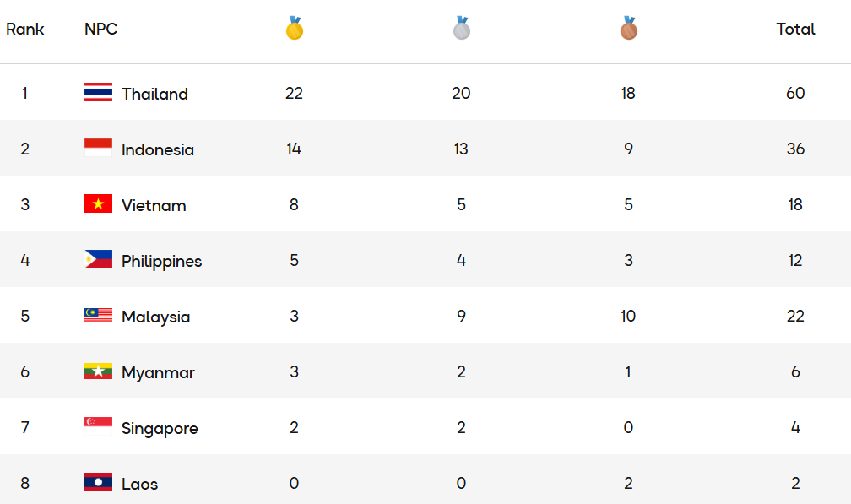Click the Vietnam flag icon

click(x=98, y=204)
